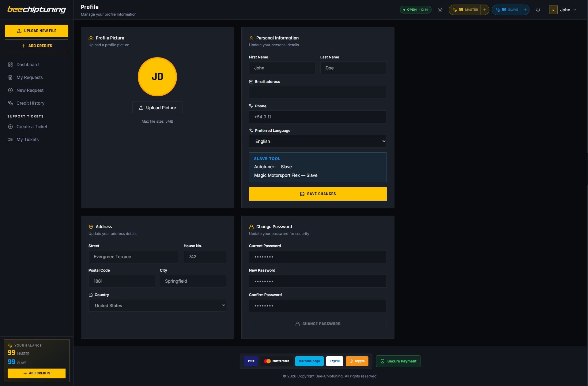Click the J avatar in header
This screenshot has width=588, height=386.
pyautogui.click(x=553, y=10)
